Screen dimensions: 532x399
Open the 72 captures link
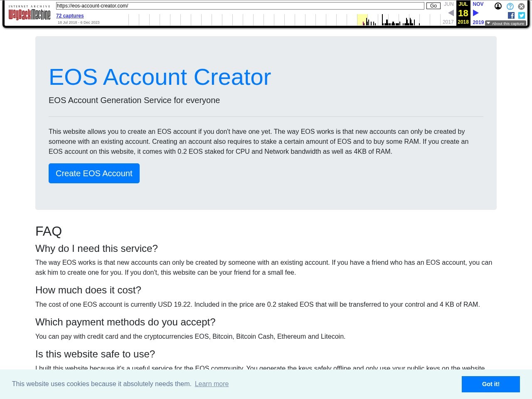point(70,16)
